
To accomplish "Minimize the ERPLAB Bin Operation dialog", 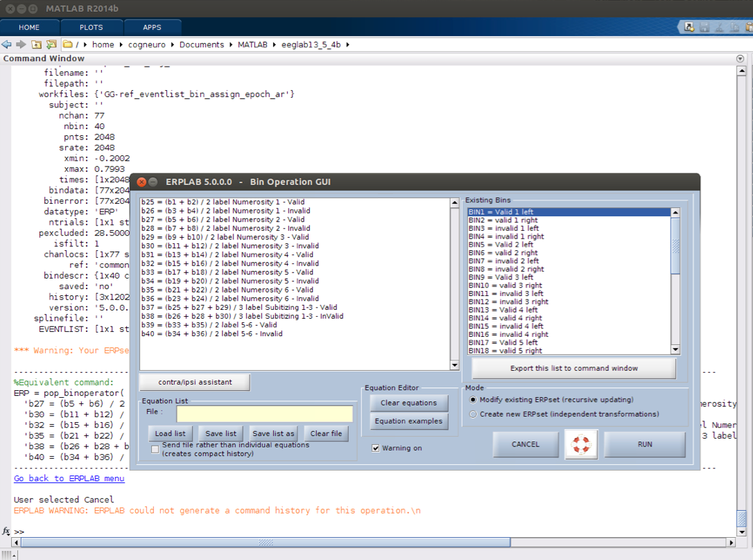I will [153, 182].
